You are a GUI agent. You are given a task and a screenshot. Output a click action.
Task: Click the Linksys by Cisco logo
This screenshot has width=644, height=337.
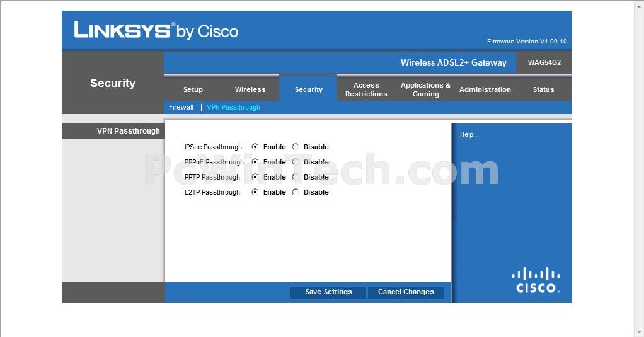156,30
